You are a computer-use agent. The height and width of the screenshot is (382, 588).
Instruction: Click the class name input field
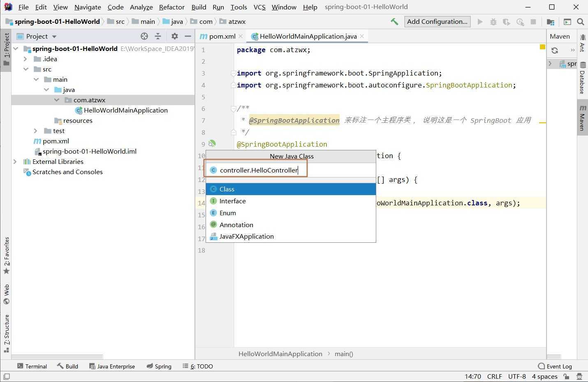click(x=291, y=170)
